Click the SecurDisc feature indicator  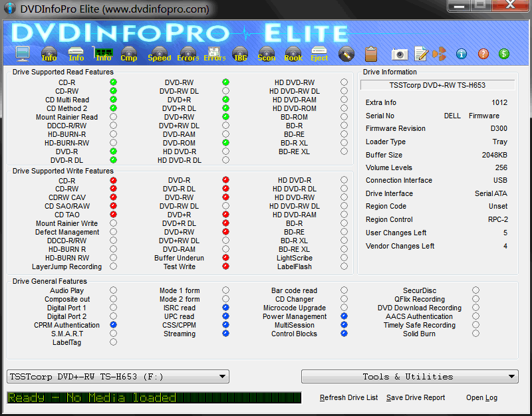(475, 290)
